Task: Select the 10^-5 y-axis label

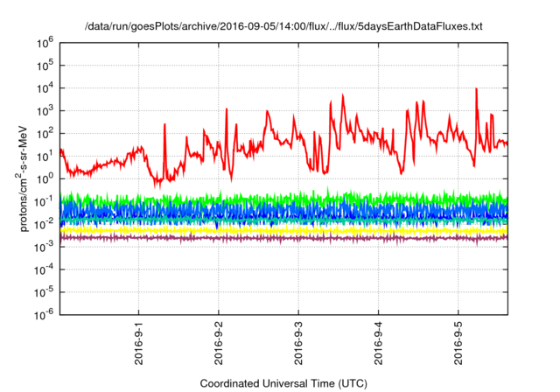Action: tap(45, 292)
